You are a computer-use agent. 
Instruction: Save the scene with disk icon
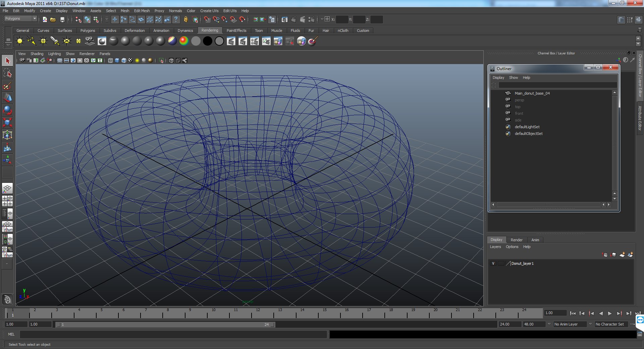pyautogui.click(x=62, y=19)
